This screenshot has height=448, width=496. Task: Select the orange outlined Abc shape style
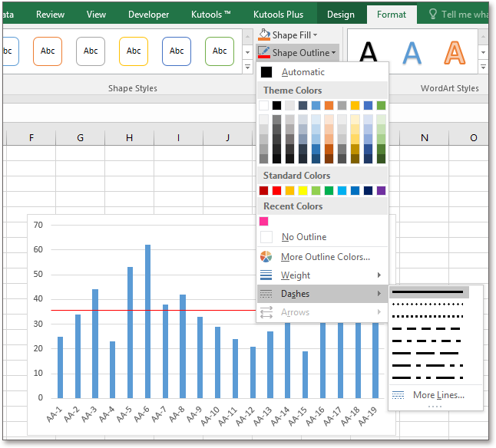coord(48,51)
